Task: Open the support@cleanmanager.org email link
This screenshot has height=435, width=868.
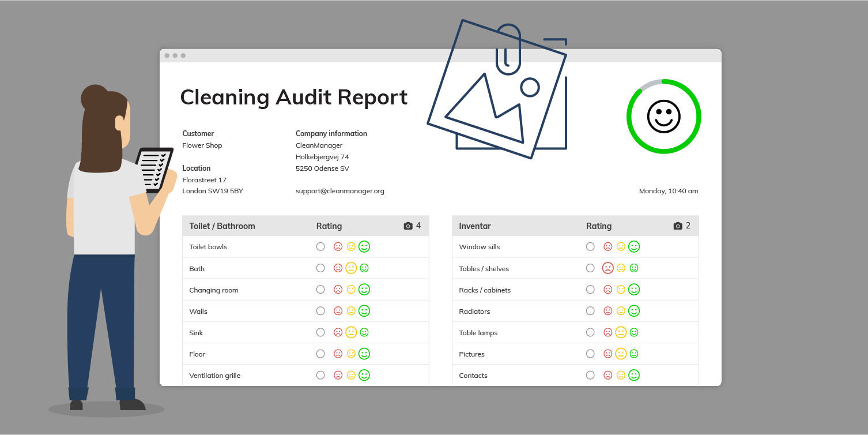Action: point(339,190)
